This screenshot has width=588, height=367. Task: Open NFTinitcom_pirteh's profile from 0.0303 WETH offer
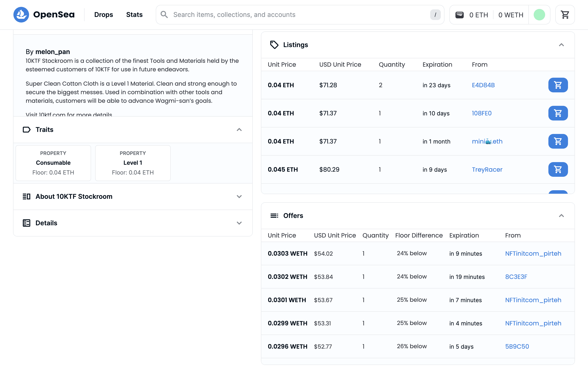pos(533,253)
